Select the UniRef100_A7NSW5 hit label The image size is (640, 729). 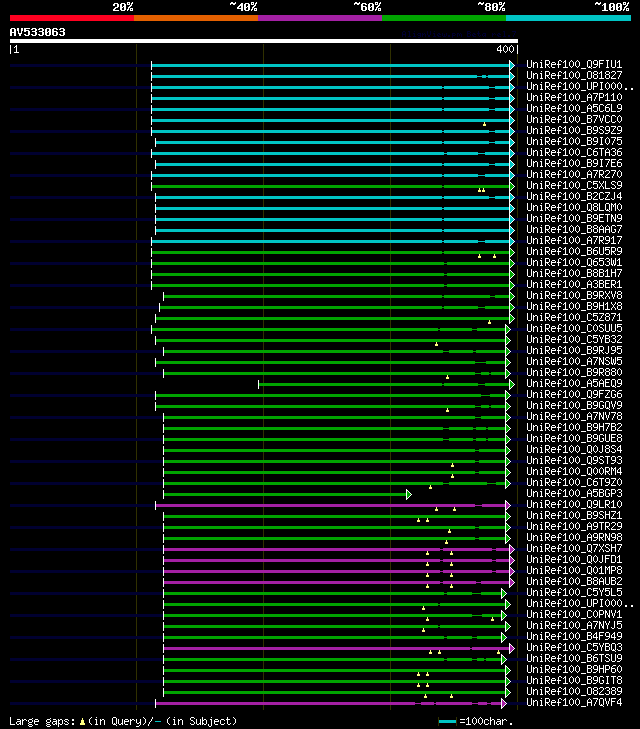[574, 361]
